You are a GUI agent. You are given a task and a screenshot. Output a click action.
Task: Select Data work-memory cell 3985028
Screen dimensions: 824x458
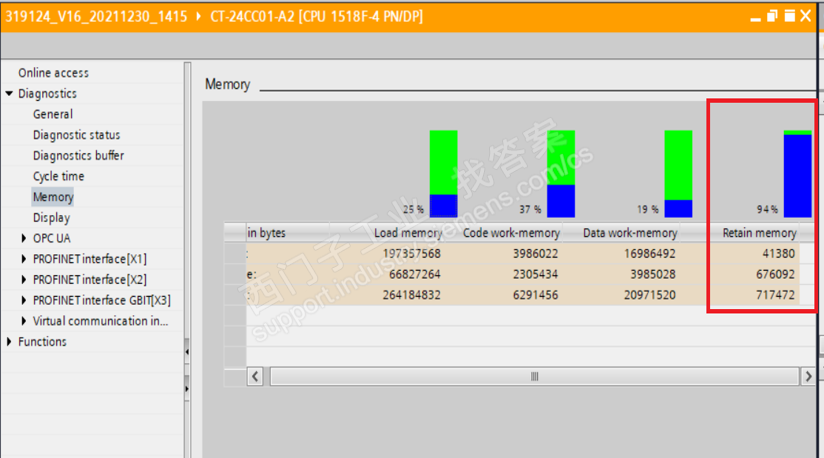[653, 274]
